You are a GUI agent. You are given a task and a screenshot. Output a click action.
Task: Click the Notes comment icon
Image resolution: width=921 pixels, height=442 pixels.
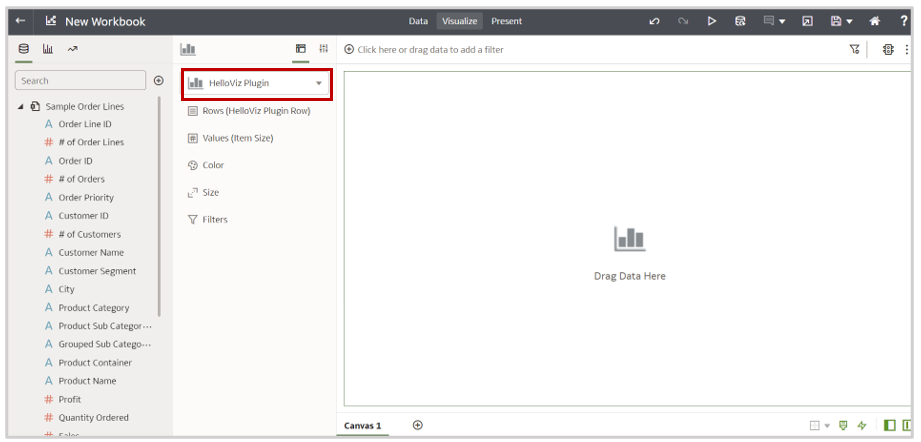(768, 21)
